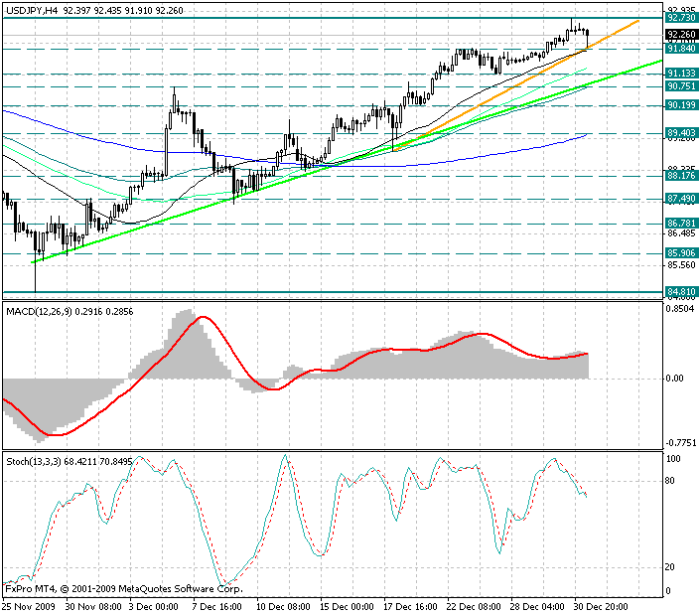Select the orange trendline's upper end
This screenshot has height=614, width=700.
click(638, 21)
